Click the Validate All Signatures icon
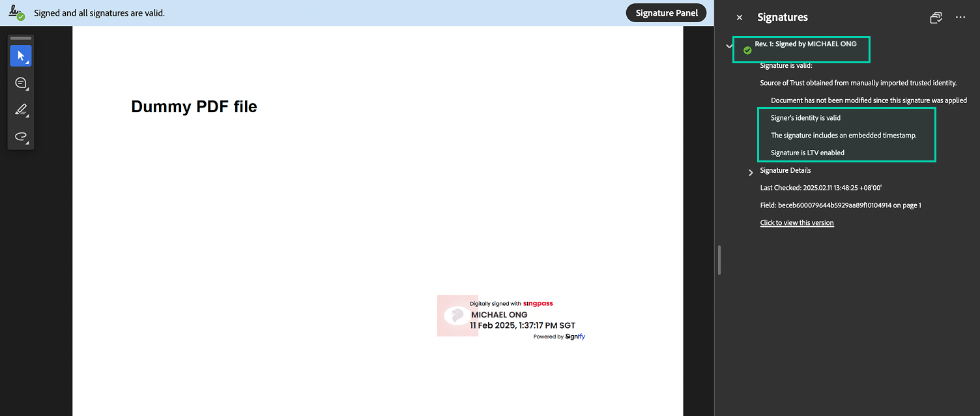980x416 pixels. pos(936,18)
